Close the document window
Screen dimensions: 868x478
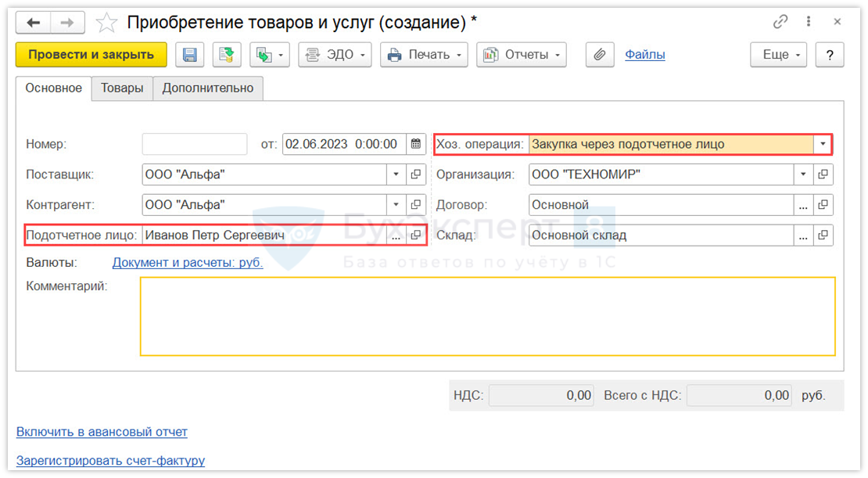tap(837, 22)
